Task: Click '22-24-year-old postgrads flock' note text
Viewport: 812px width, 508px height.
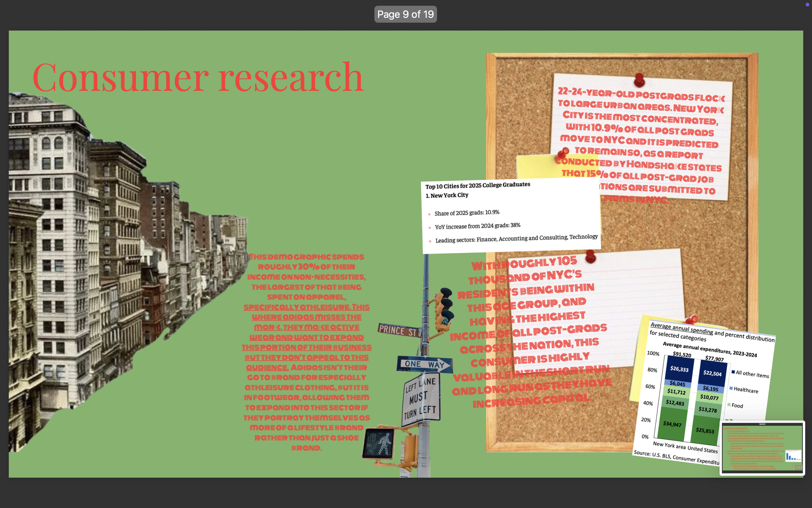Action: point(641,146)
